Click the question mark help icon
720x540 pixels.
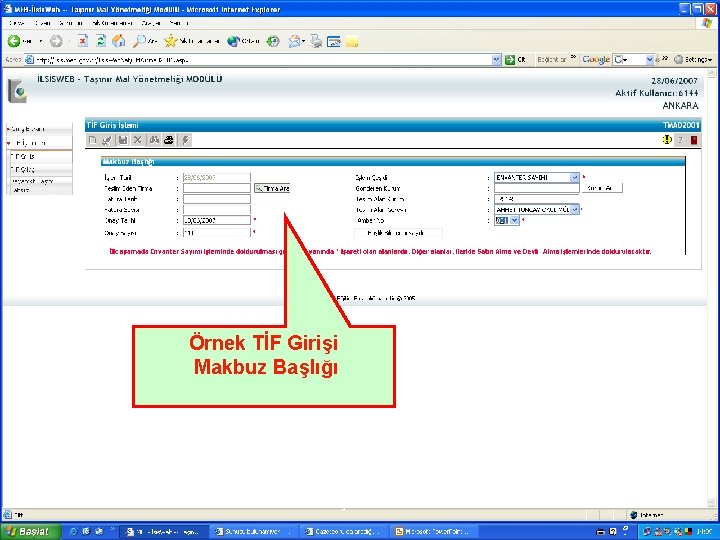[x=681, y=140]
